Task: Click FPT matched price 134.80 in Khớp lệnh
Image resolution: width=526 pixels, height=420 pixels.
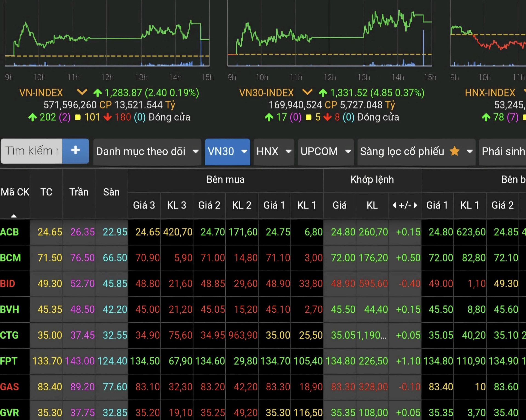Action: click(341, 361)
